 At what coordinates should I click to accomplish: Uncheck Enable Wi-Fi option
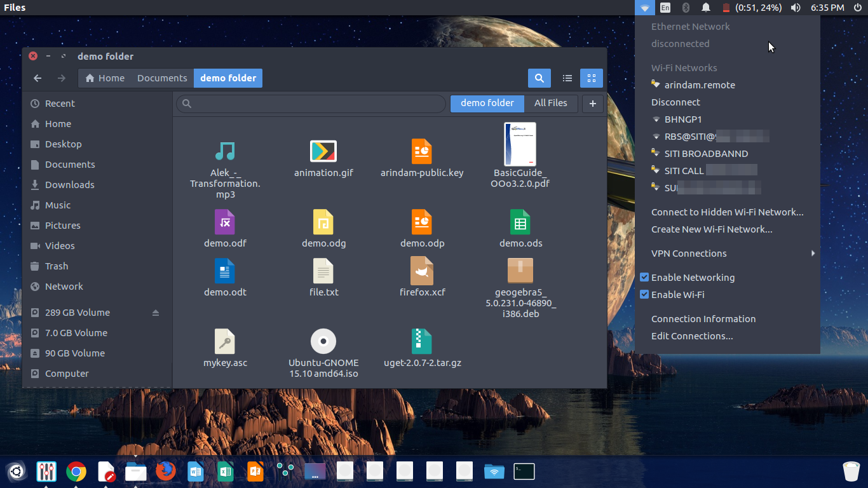coord(644,294)
